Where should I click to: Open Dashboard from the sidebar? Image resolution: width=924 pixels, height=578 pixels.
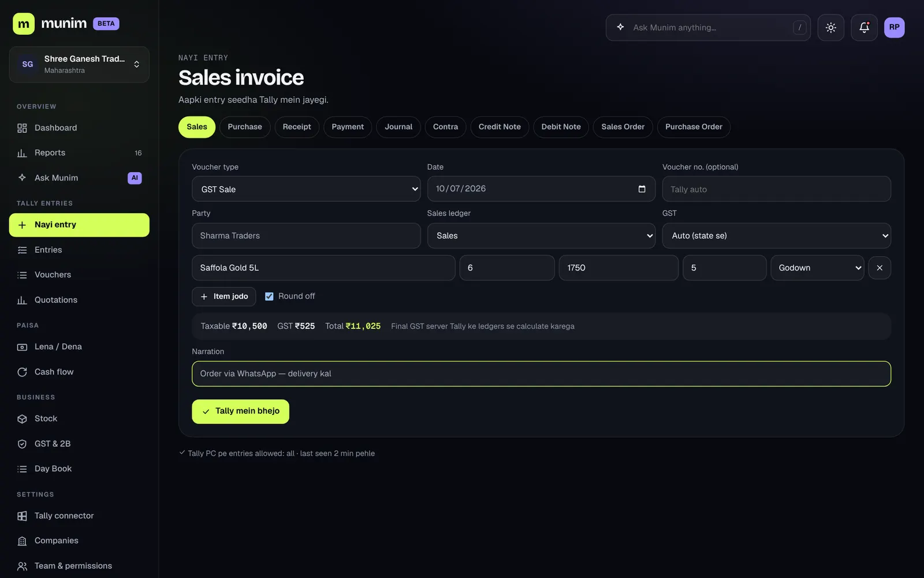coord(79,128)
